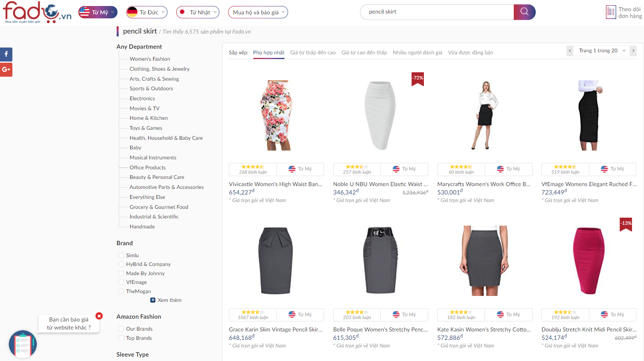The image size is (644, 361).
Task: Check the HyBrid & Company brand filter
Action: coord(121,264)
